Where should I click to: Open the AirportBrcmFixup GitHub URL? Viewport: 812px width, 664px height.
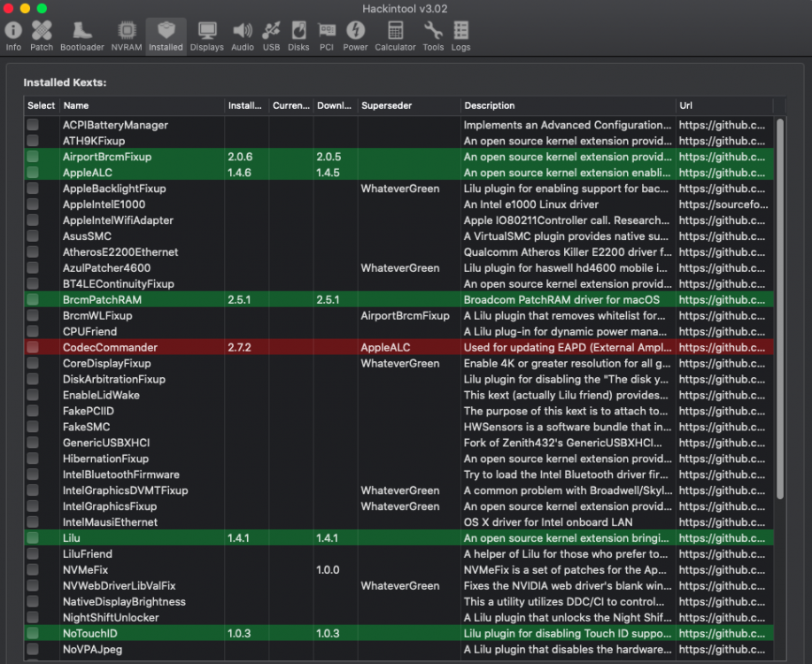[x=722, y=157]
